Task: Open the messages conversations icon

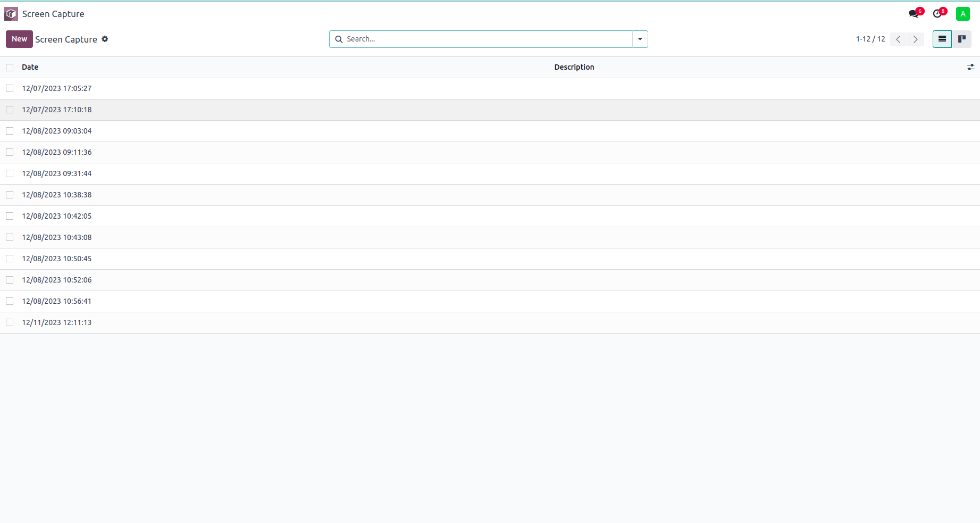Action: pos(914,14)
